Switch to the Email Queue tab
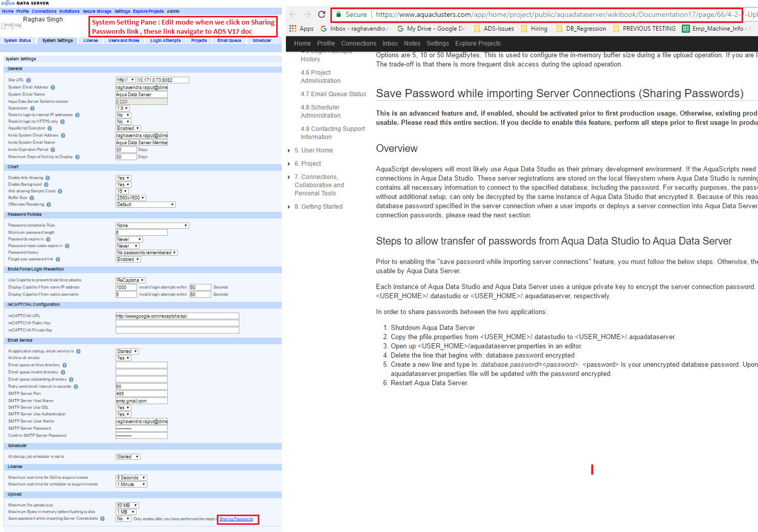 (x=229, y=40)
